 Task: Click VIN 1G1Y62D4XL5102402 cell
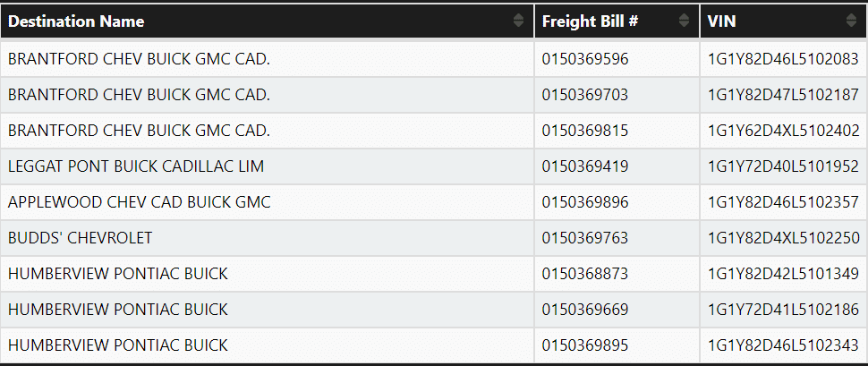click(783, 131)
